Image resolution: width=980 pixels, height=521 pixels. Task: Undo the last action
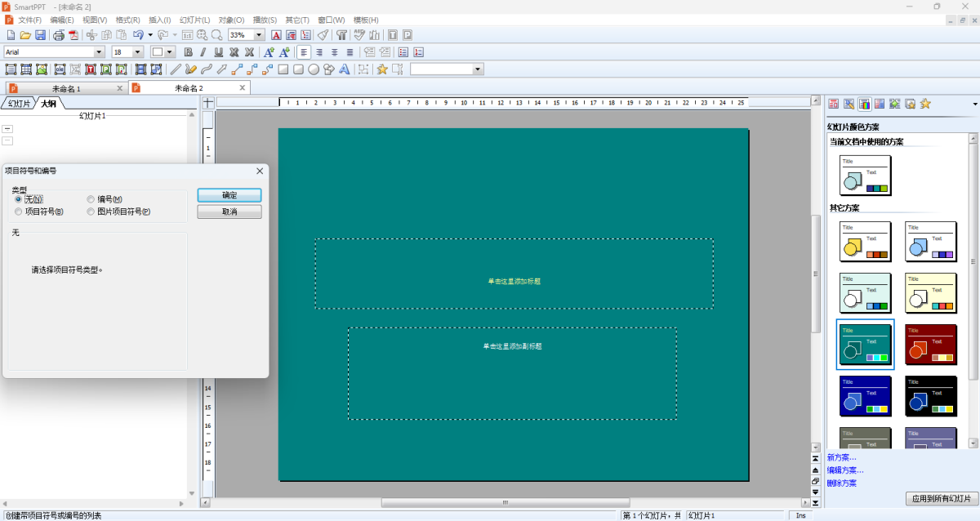(x=136, y=35)
